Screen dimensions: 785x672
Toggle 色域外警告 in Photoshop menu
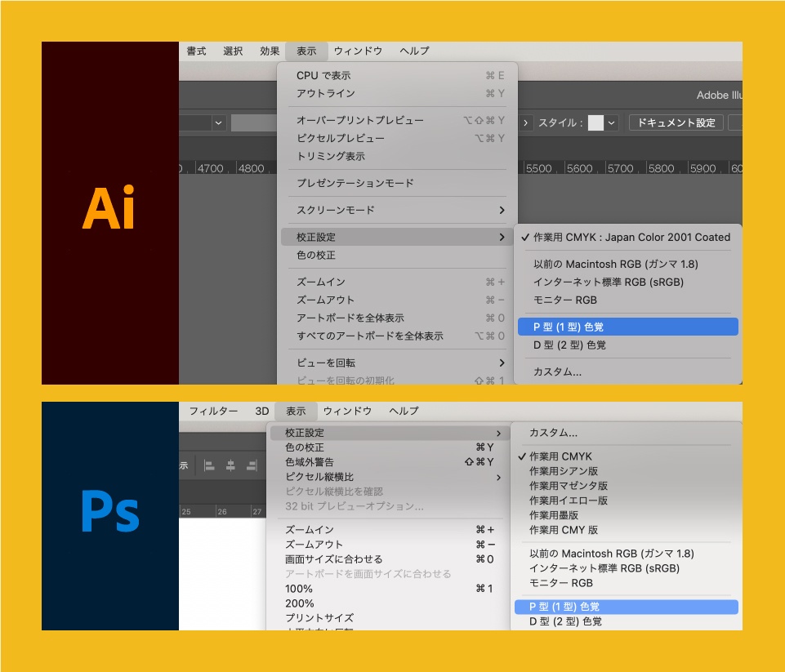coord(390,462)
